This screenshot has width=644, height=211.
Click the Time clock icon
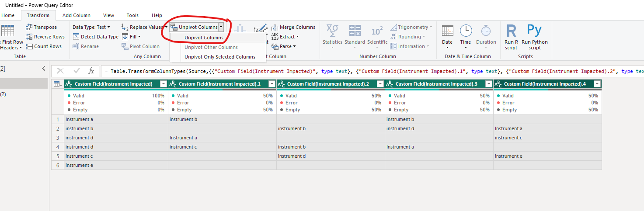[x=466, y=31]
